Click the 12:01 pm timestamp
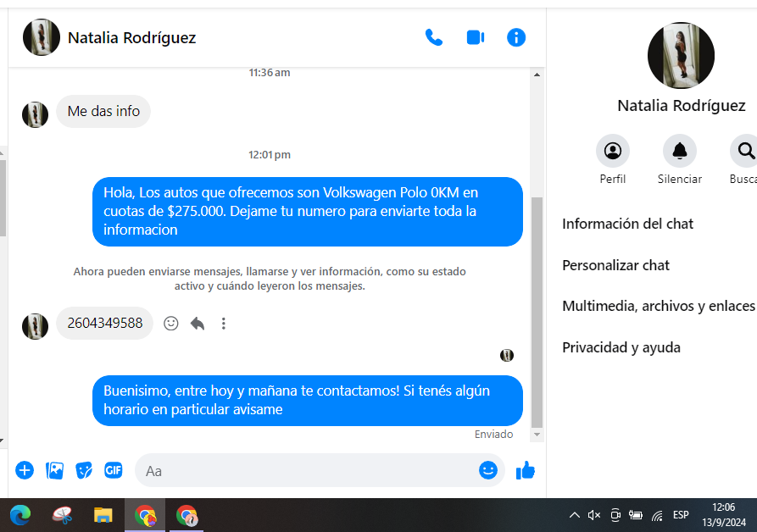The height and width of the screenshot is (532, 757). (270, 155)
